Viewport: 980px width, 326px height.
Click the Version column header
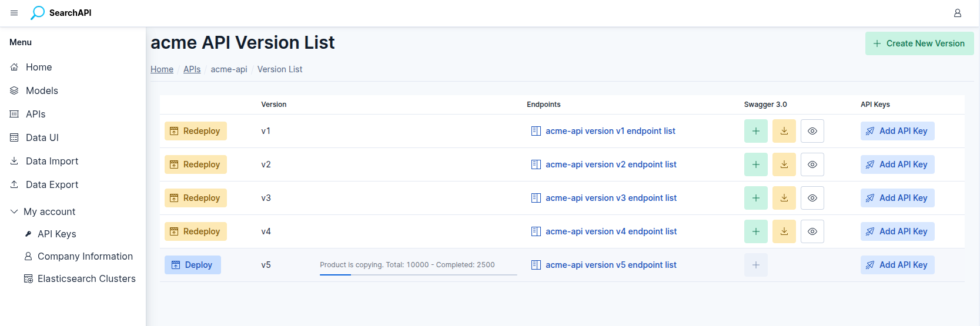tap(274, 105)
